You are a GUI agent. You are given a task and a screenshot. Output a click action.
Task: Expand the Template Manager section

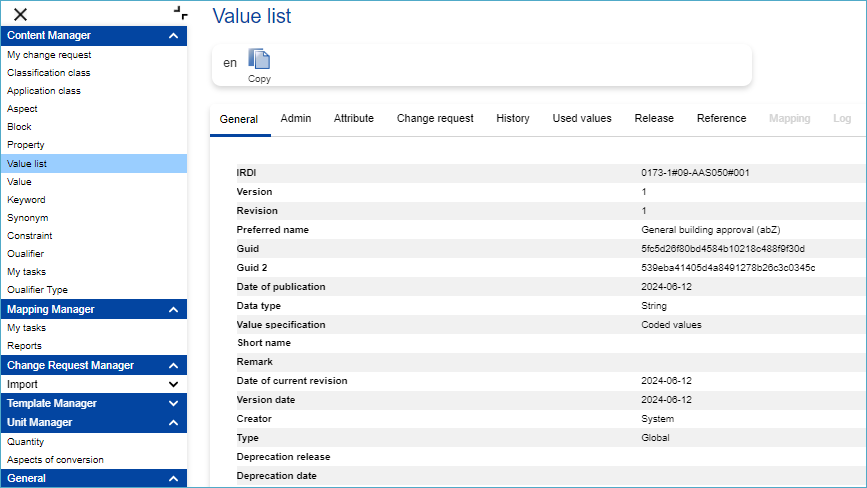coord(173,404)
